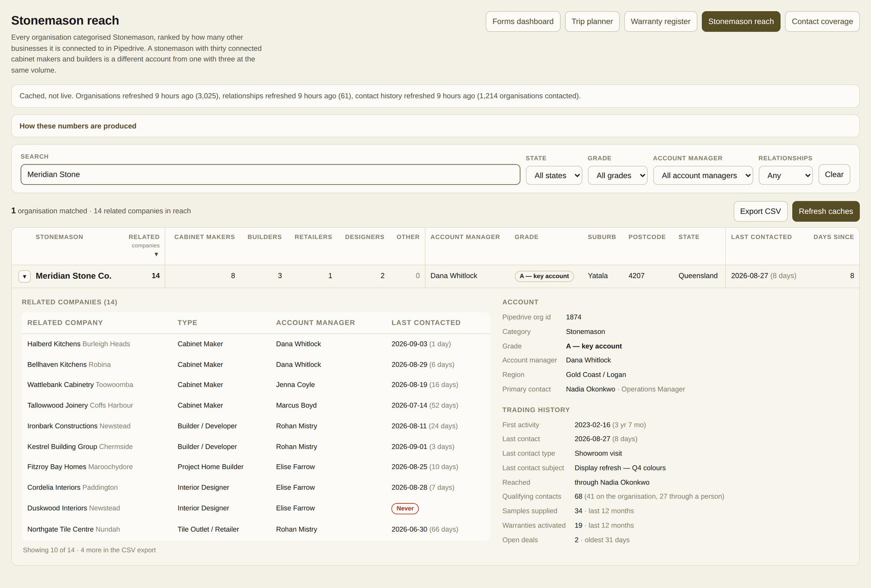871x588 pixels.
Task: Click Jenna Coyle account manager cell
Action: pos(295,385)
